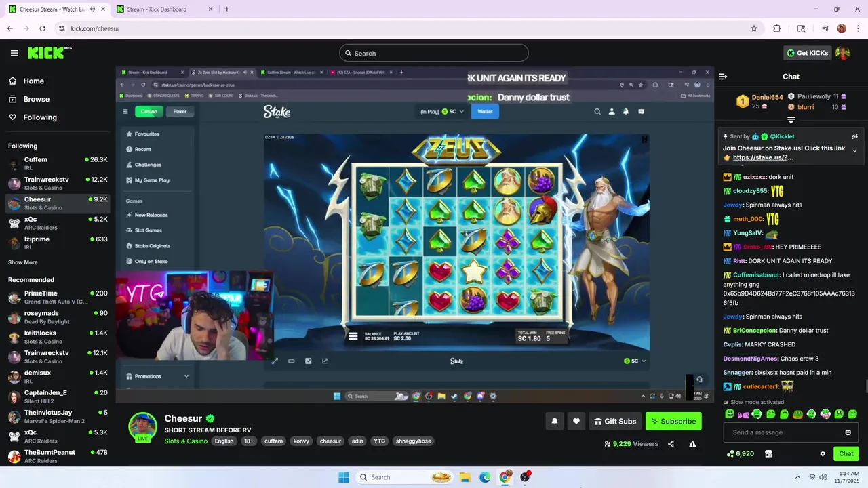
Task: Share the stream via share icon
Action: [x=671, y=444]
